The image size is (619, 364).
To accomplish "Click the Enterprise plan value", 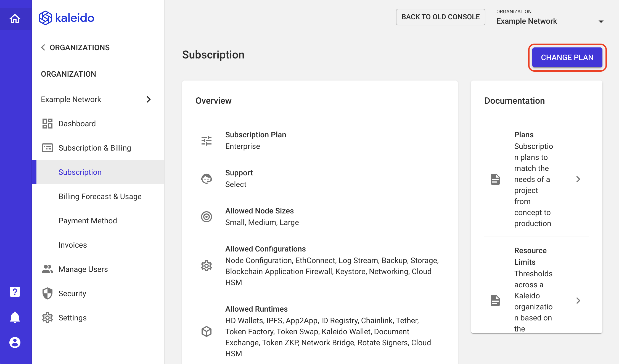I will (243, 146).
